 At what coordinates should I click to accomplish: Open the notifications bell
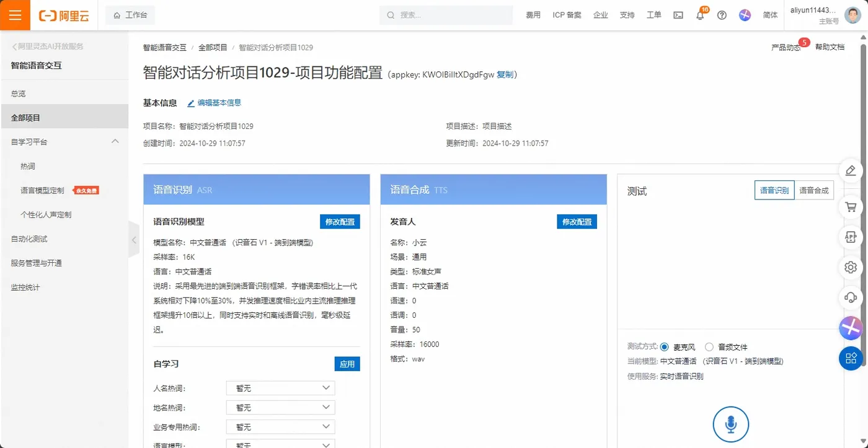pyautogui.click(x=700, y=15)
